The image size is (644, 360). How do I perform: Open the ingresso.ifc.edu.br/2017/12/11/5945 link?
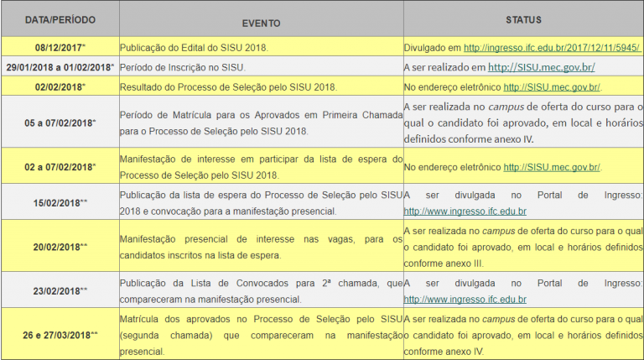point(552,48)
